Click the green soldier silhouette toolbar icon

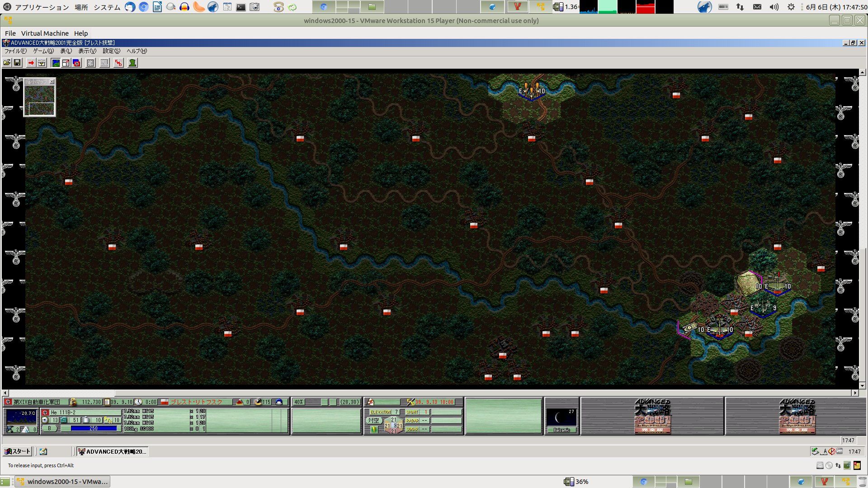tap(132, 63)
